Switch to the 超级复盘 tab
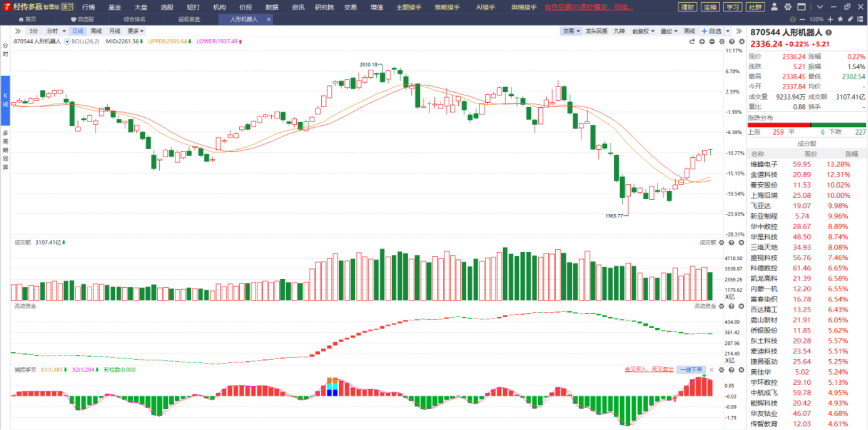Image resolution: width=868 pixels, height=430 pixels. (189, 19)
